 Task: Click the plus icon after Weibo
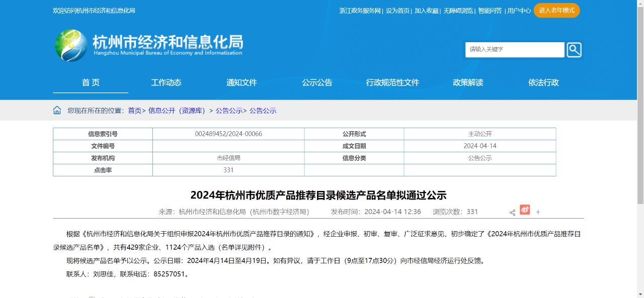(538, 212)
